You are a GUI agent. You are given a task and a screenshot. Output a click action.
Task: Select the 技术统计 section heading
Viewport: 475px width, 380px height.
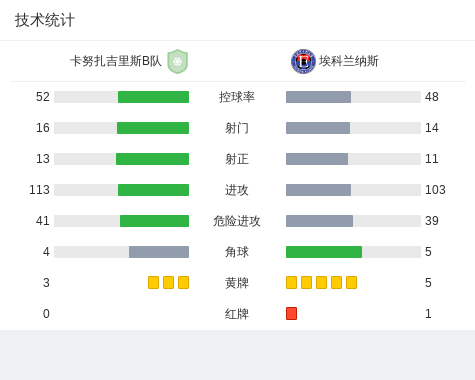click(x=45, y=20)
